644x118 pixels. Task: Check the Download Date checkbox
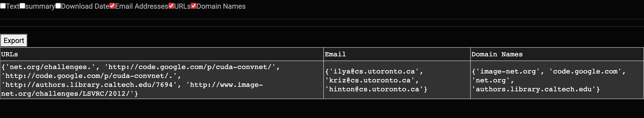coord(58,6)
